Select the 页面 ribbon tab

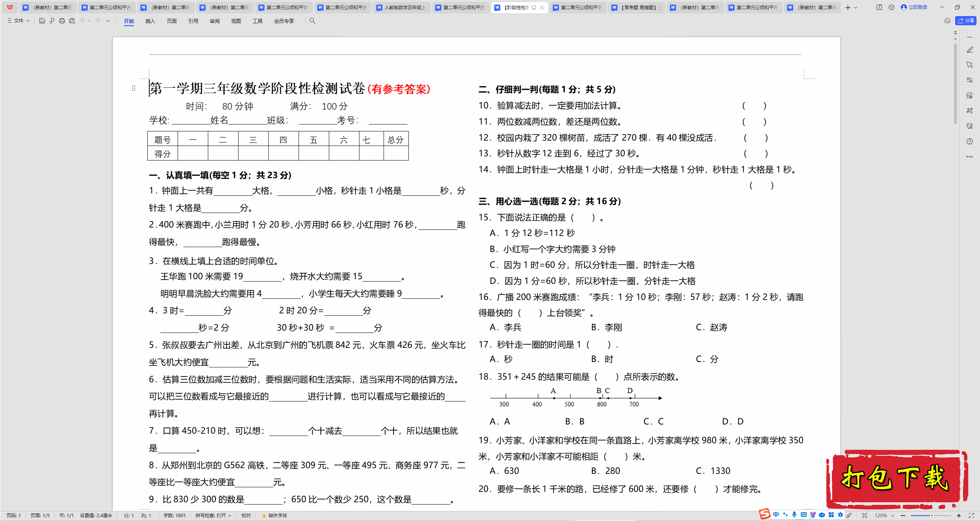[172, 21]
